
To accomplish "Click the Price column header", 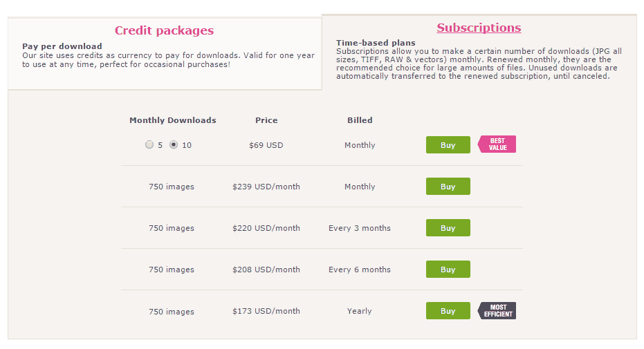I will 266,120.
